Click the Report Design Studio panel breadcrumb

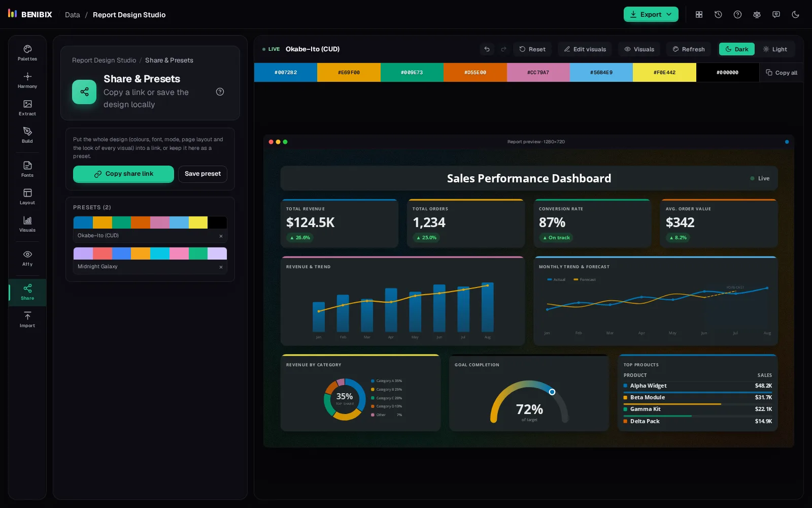click(x=104, y=60)
